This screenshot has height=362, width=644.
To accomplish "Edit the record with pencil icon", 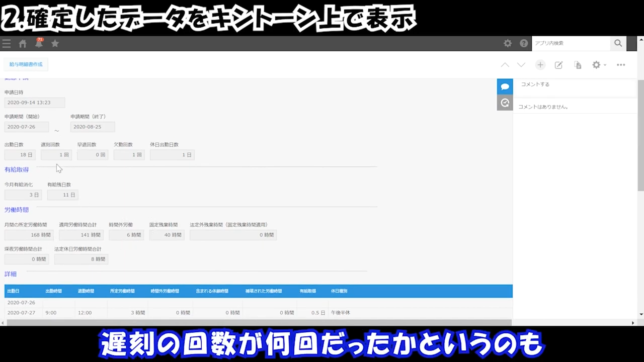I will click(558, 65).
